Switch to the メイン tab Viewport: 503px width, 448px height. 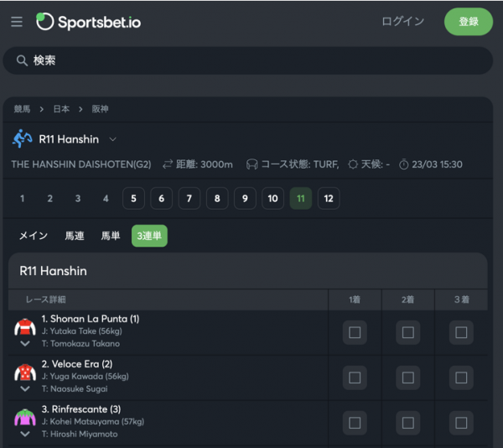[x=34, y=236]
